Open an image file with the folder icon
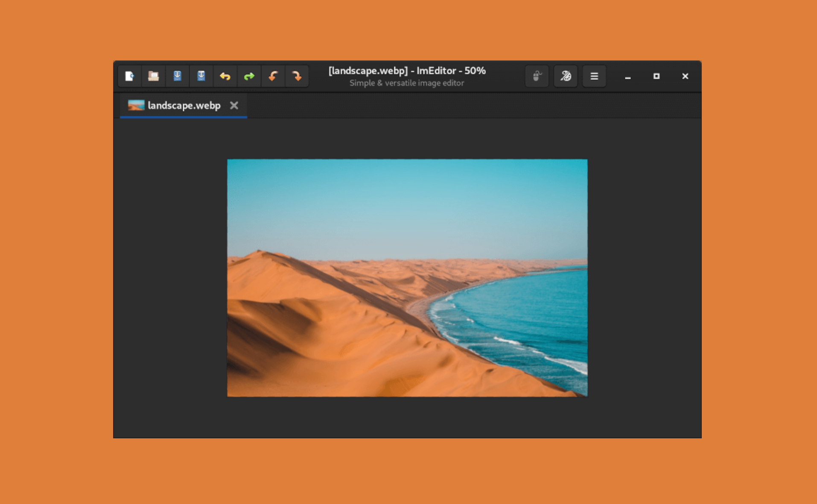This screenshot has height=504, width=817. coord(153,76)
